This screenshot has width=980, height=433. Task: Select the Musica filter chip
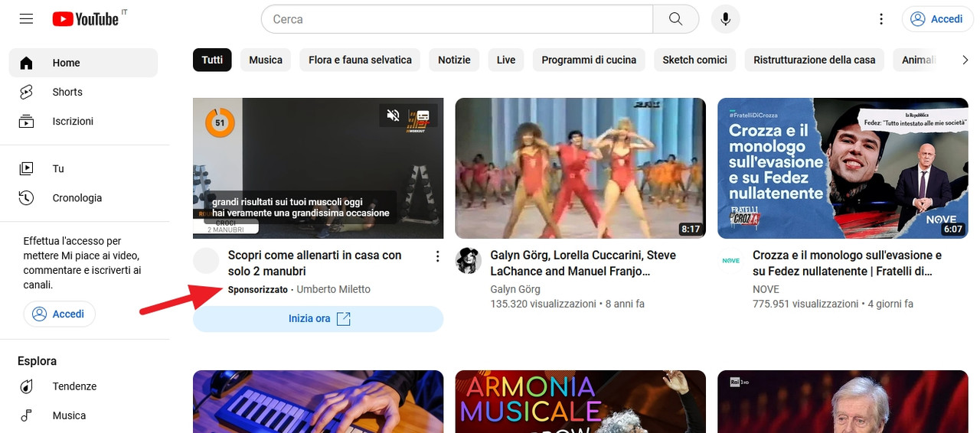[x=266, y=60]
